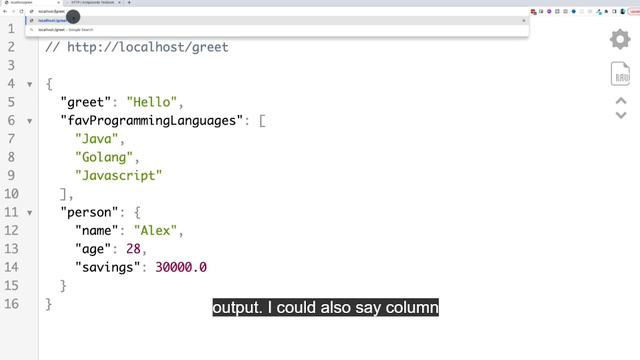Viewport: 640px width, 360px height.
Task: Click line number 16
Action: pyautogui.click(x=11, y=304)
